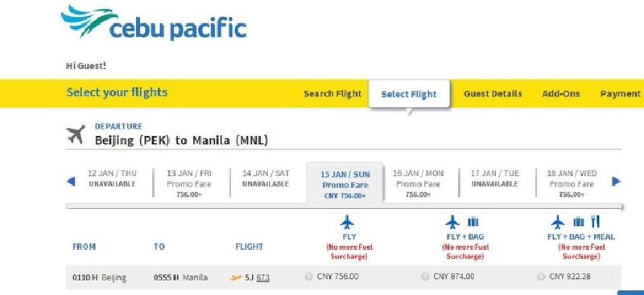The width and height of the screenshot is (644, 295).
Task: Click the fork and knife meal icon
Action: tap(595, 222)
